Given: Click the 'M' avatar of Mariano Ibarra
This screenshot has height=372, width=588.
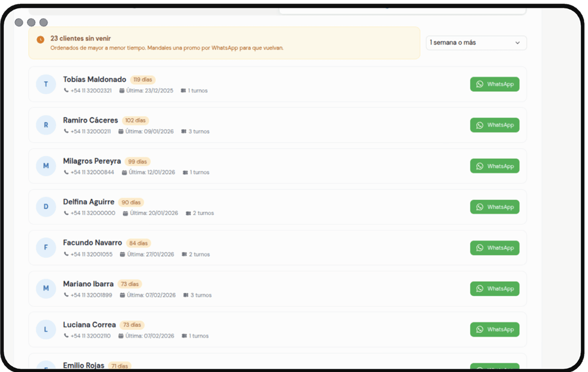Looking at the screenshot, I should pos(46,288).
